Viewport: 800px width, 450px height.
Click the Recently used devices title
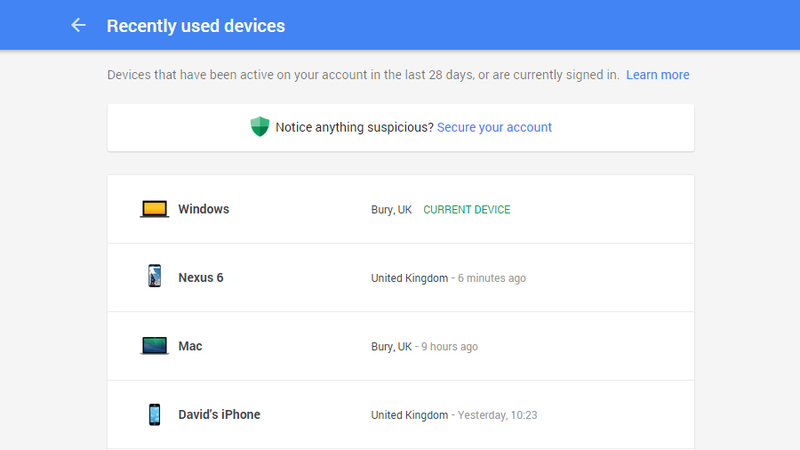tap(196, 26)
